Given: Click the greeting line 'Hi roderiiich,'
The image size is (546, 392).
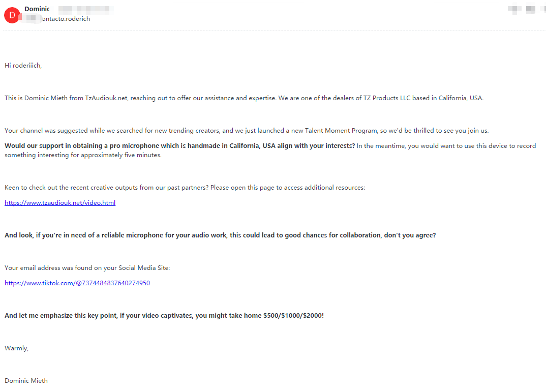Looking at the screenshot, I should [x=23, y=66].
